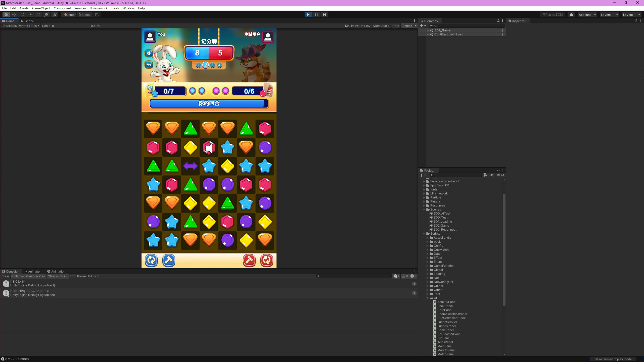Open Gizmos dropdown arrow
The width and height of the screenshot is (644, 362).
[x=416, y=26]
